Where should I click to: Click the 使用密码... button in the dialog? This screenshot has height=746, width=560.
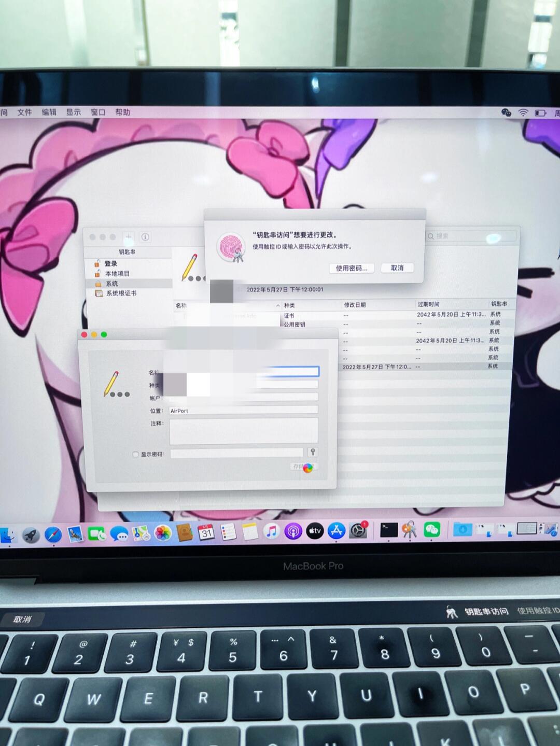pos(351,268)
